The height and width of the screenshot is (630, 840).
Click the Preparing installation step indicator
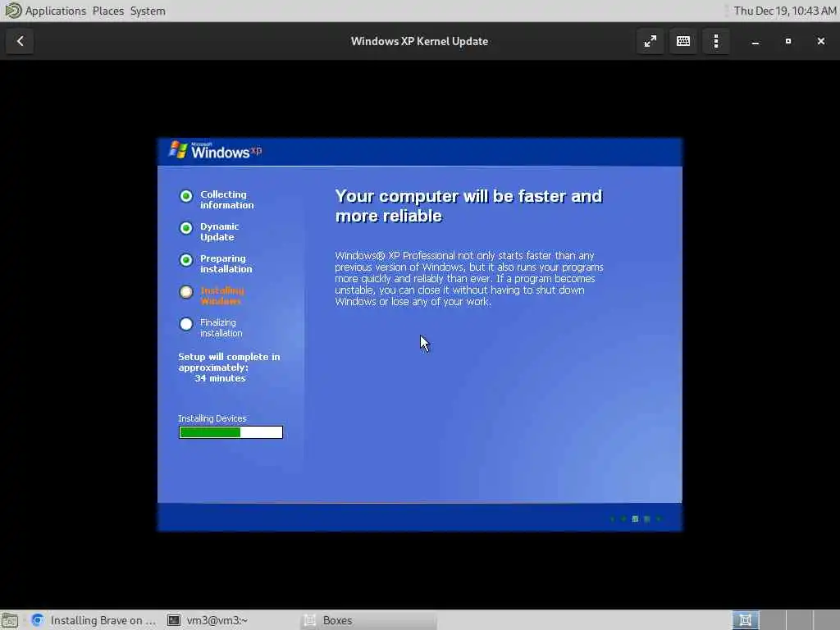tap(186, 260)
